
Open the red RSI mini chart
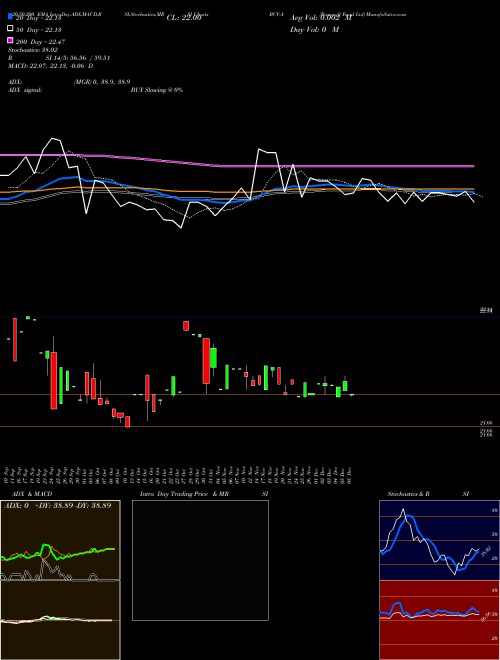[x=439, y=620]
